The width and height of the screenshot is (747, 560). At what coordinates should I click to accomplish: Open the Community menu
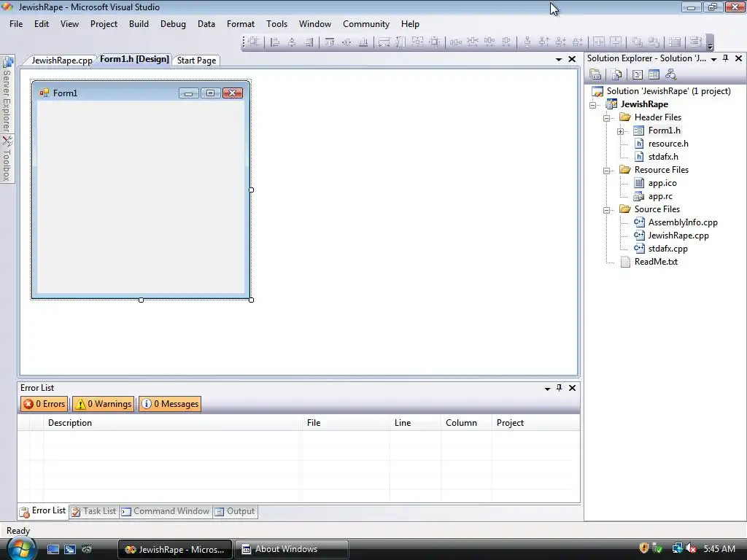(366, 24)
